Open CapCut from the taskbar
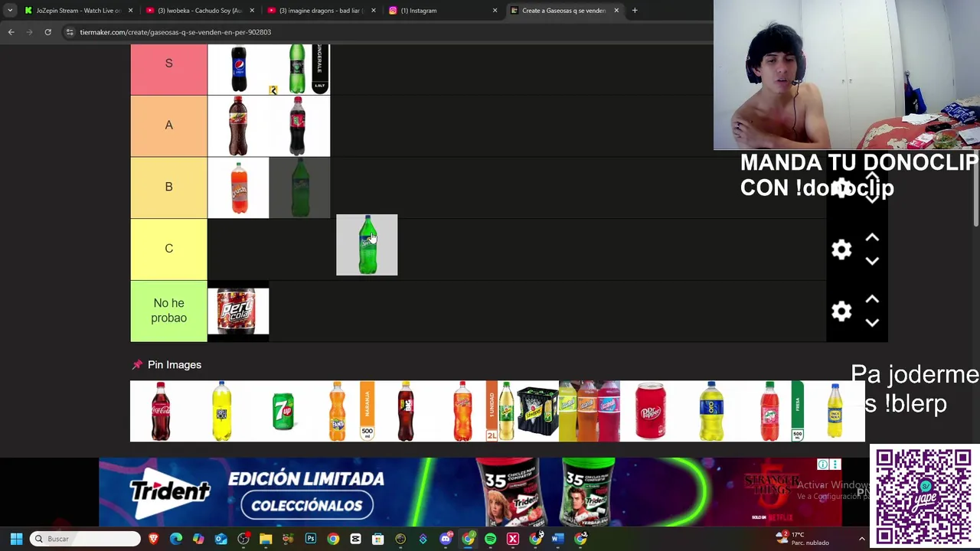 355,539
